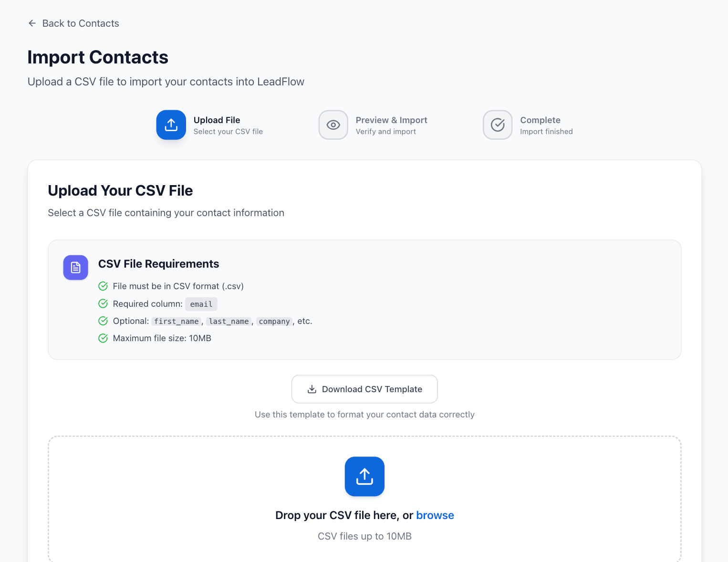Click the purple document icon
728x562 pixels.
click(75, 268)
